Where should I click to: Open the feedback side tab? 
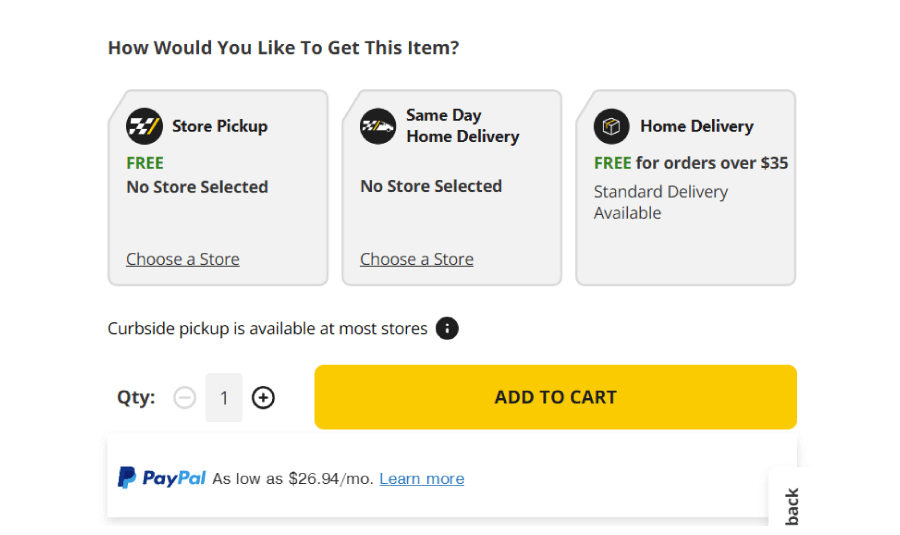click(x=792, y=501)
